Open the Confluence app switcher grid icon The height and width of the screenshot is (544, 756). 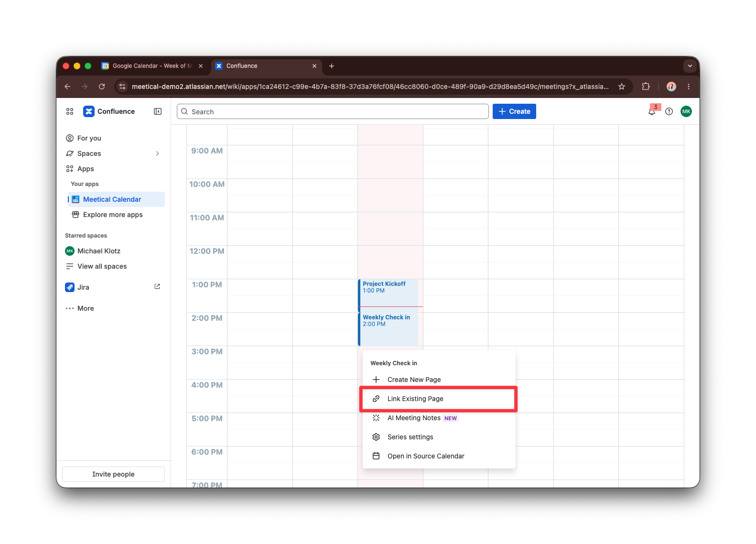coord(70,111)
